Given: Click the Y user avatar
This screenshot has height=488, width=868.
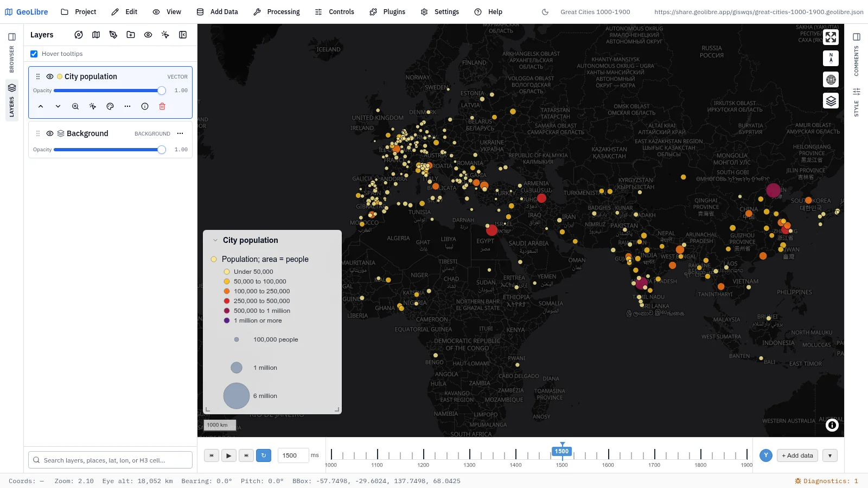Looking at the screenshot, I should point(766,455).
